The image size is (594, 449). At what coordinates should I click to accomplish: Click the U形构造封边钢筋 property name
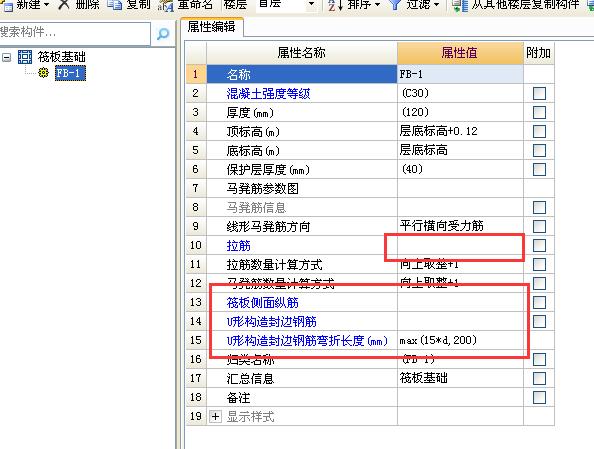coord(272,322)
